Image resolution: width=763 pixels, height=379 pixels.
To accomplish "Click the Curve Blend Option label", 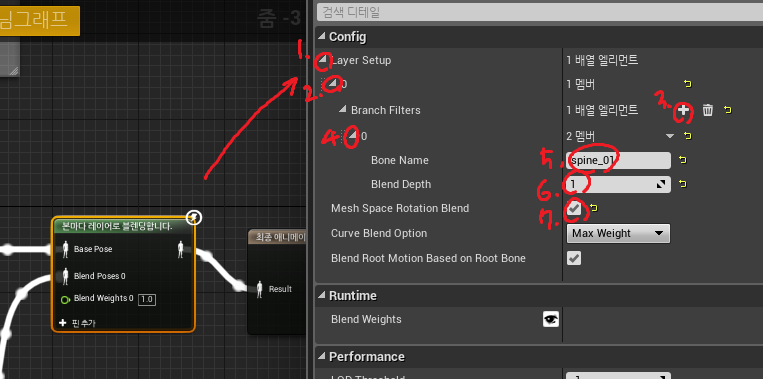I will [x=379, y=234].
